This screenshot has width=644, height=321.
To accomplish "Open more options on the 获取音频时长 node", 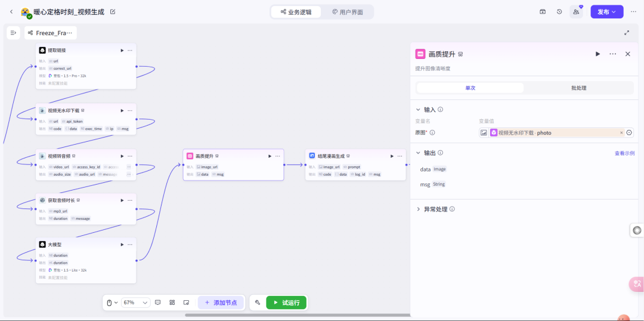I will click(x=130, y=201).
